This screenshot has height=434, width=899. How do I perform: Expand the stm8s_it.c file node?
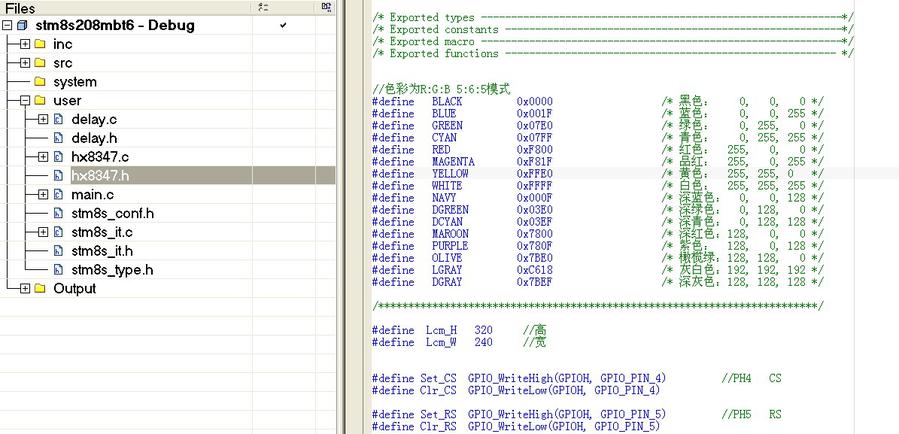[43, 232]
